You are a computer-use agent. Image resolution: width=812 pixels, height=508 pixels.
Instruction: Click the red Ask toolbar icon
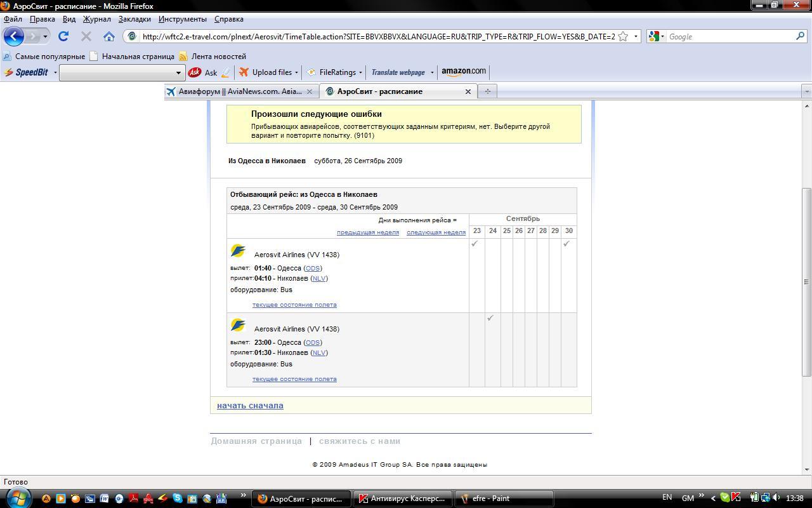click(195, 72)
